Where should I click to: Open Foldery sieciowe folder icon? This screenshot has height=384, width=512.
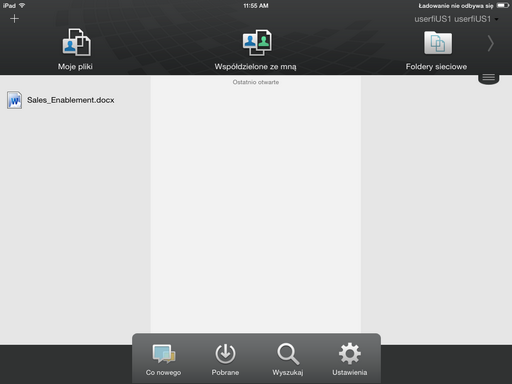(438, 43)
